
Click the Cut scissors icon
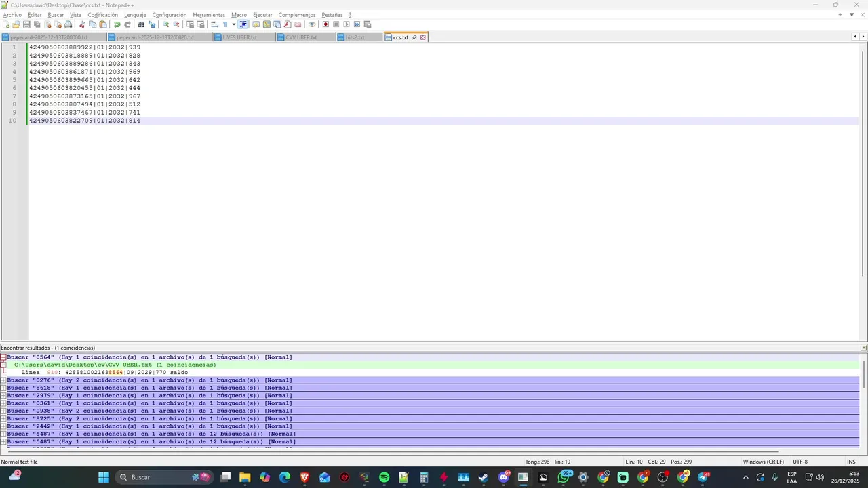point(82,24)
